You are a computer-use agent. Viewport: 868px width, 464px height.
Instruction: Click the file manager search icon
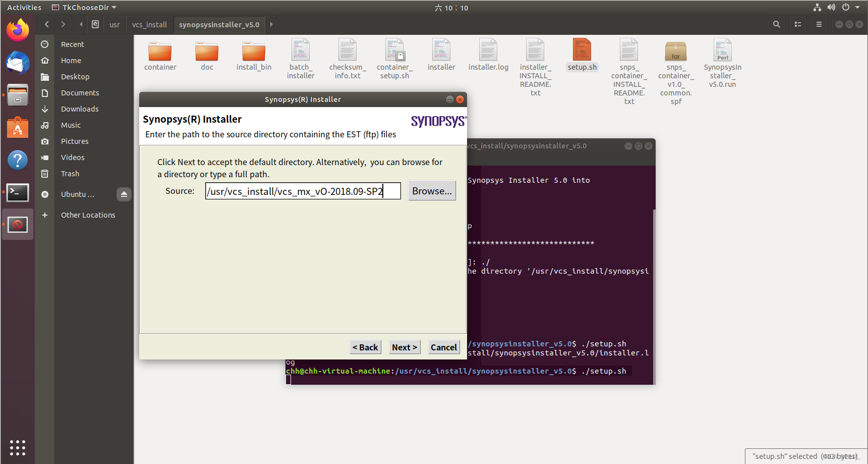coord(777,24)
